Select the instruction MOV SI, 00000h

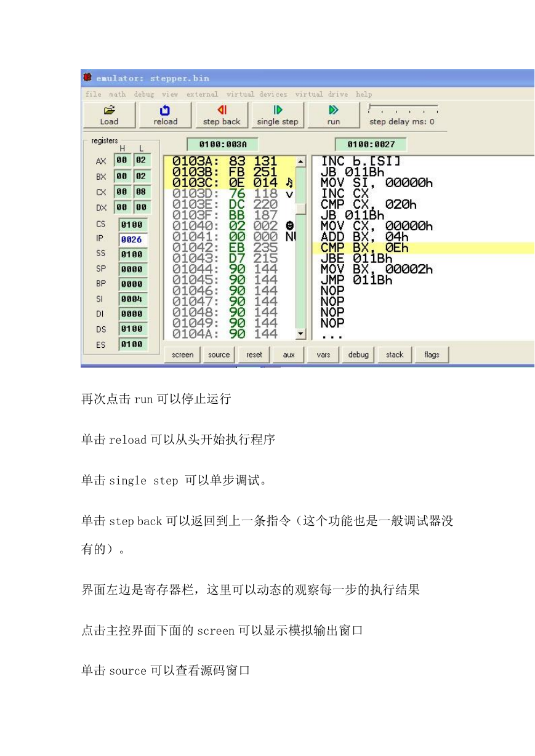[377, 183]
